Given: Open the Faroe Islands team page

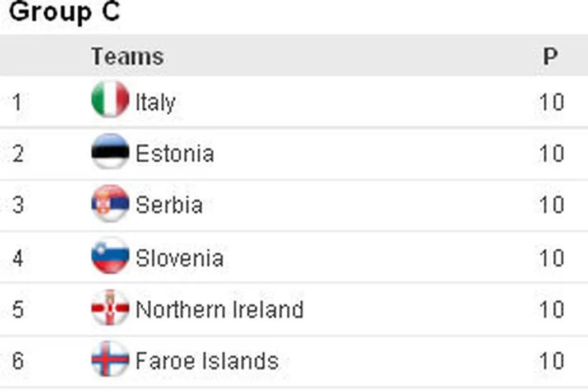Looking at the screenshot, I should [207, 361].
